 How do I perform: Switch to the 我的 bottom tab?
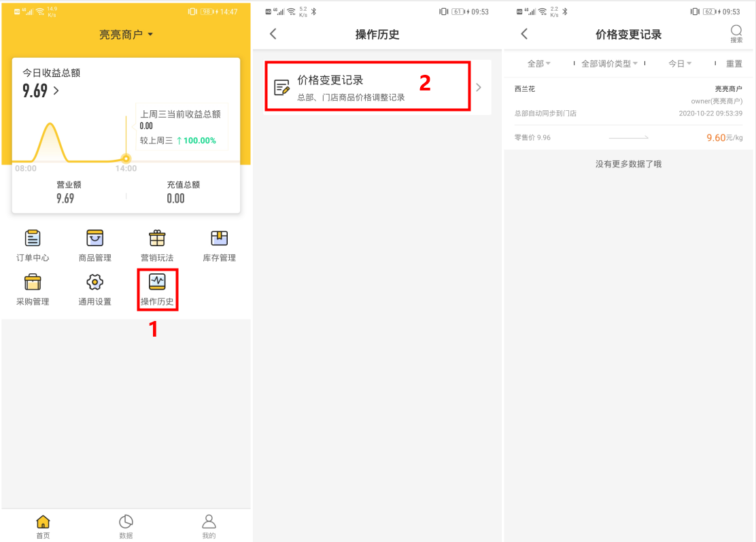209,526
